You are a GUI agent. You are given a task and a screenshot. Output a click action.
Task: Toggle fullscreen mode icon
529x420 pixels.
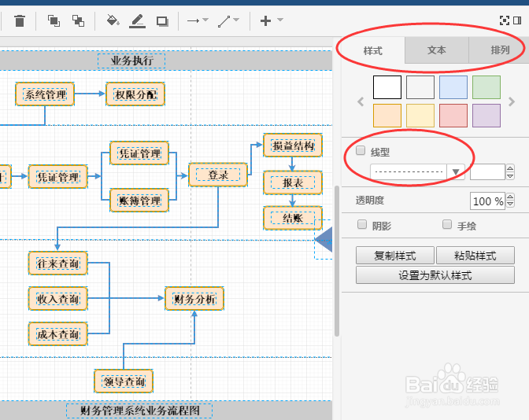[505, 20]
